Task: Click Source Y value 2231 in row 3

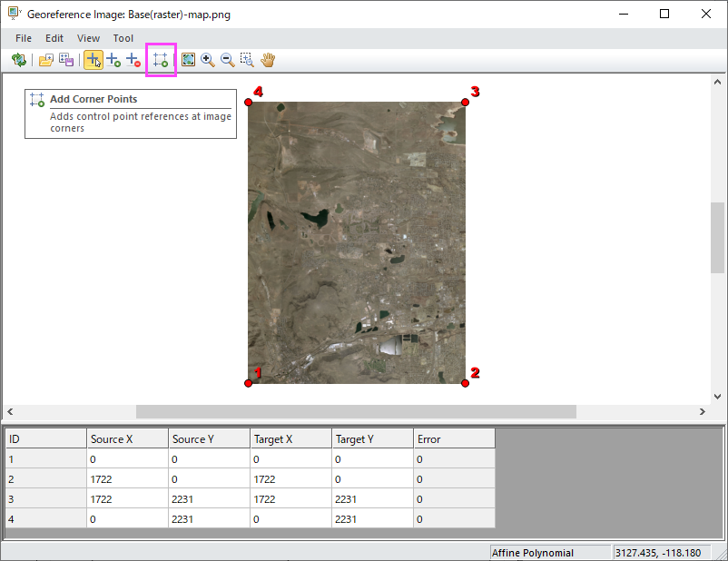Action: [x=210, y=499]
